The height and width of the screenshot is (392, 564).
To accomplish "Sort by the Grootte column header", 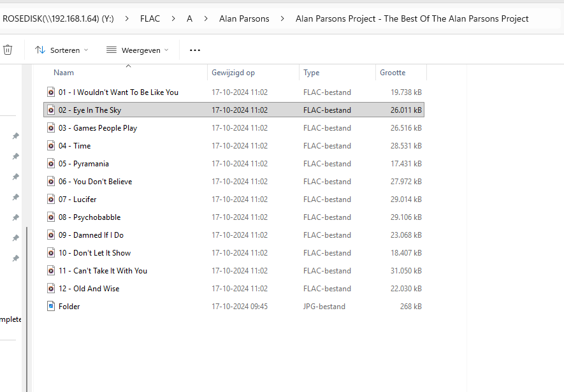I will (393, 73).
